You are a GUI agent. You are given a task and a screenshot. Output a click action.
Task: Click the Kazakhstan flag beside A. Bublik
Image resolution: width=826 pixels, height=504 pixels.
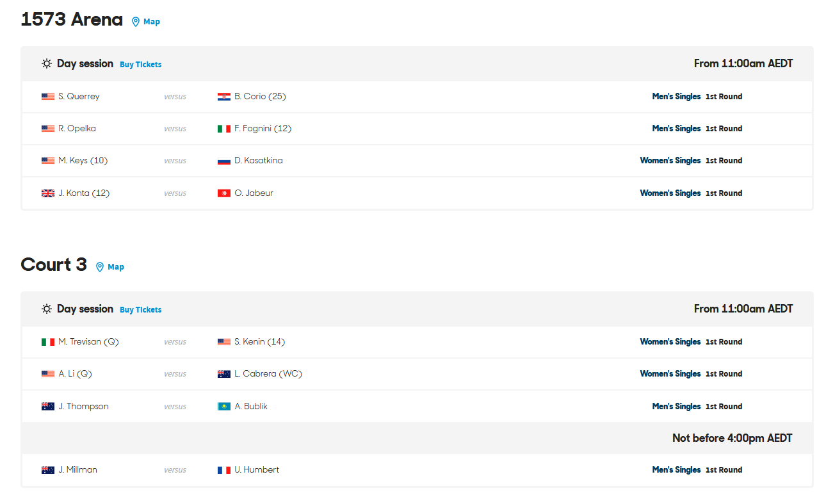coord(224,407)
